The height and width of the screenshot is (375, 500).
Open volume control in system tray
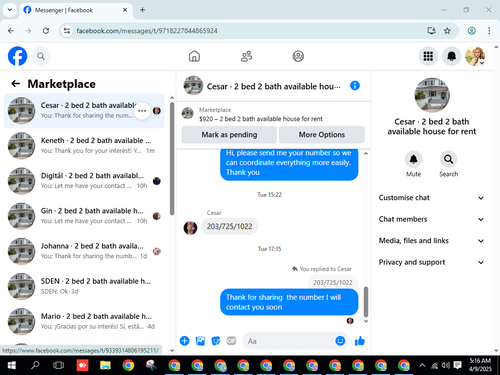click(x=445, y=365)
